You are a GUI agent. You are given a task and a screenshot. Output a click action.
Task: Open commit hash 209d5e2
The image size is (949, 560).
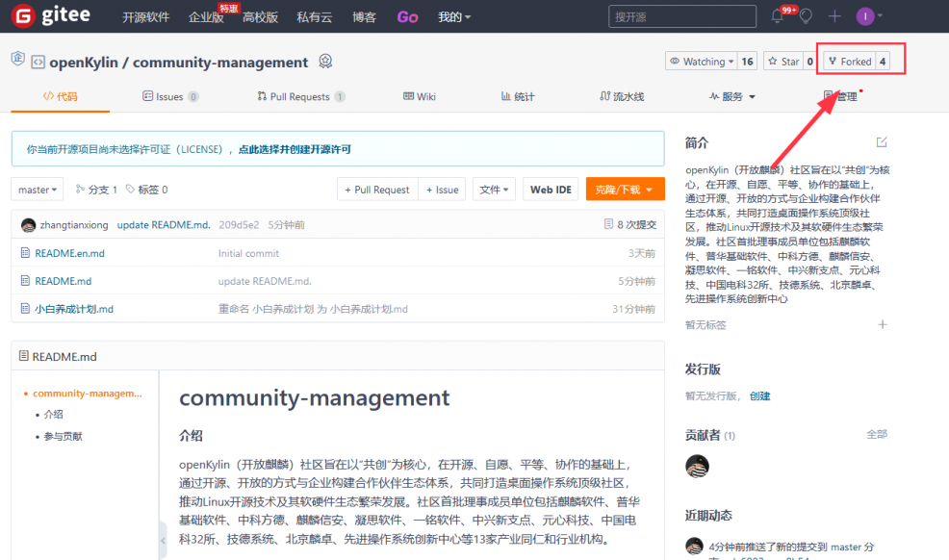[239, 224]
